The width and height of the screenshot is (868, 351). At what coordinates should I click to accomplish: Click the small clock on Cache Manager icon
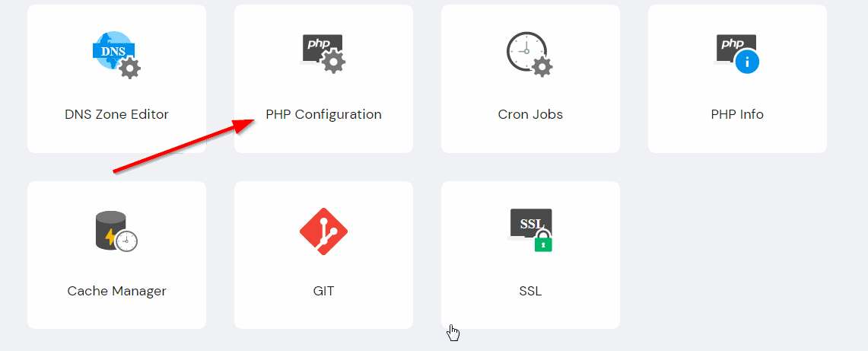pos(127,241)
